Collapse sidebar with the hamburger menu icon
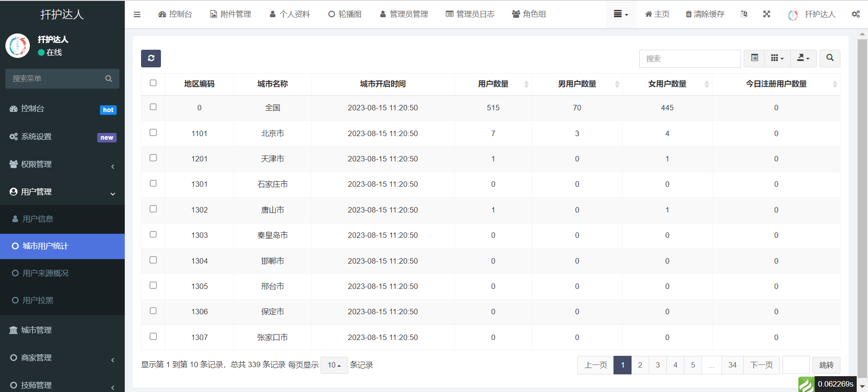Image resolution: width=868 pixels, height=392 pixels. point(137,14)
